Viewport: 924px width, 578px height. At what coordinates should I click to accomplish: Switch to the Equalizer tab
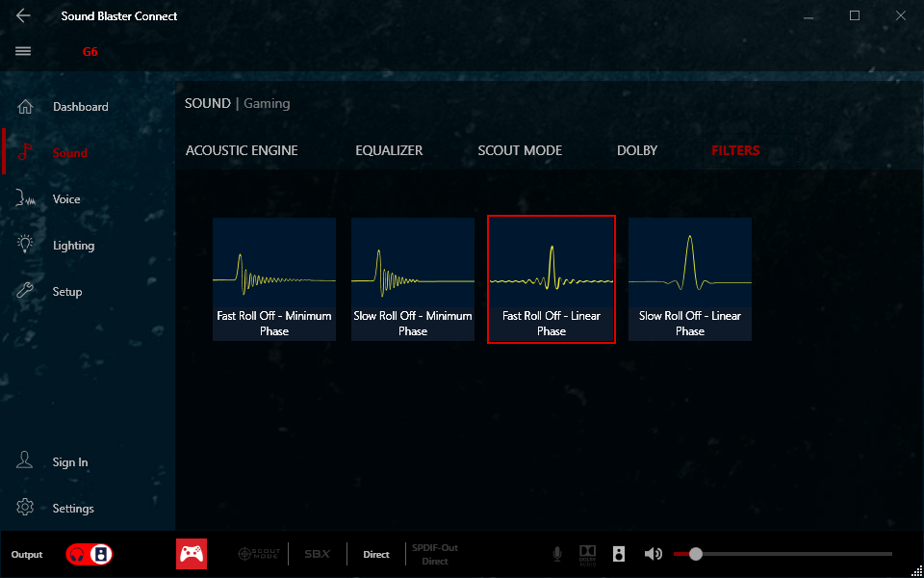coord(389,150)
